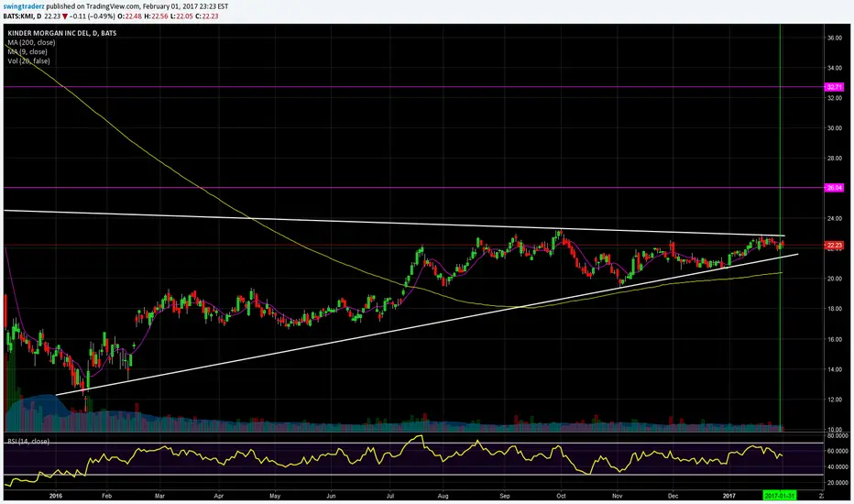The image size is (854, 504).
Task: Click the 28.00 price axis label
Action: [x=835, y=159]
